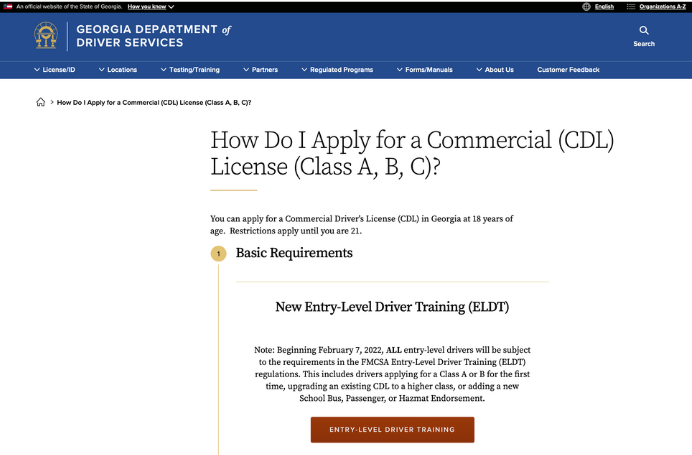Click the Customer Feedback link

point(568,70)
